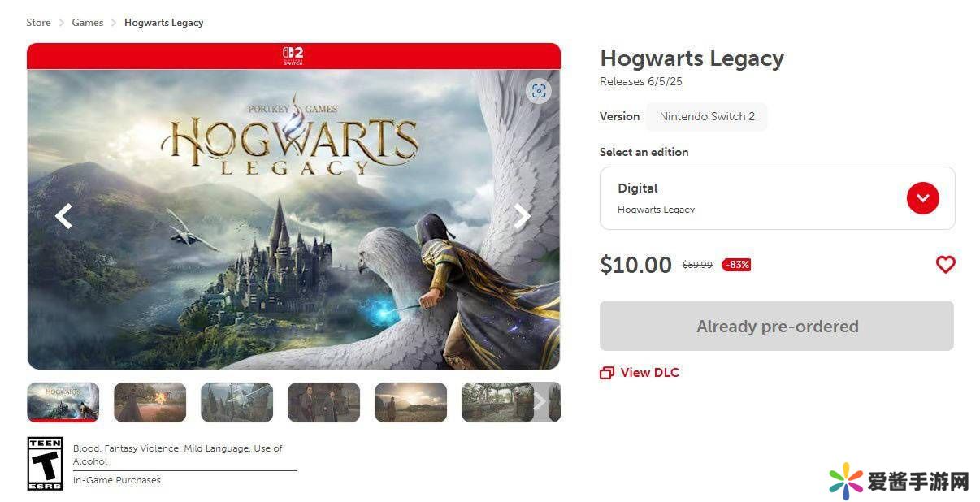Pick the fourth thumbnail with two characters
Viewport: 980px width, 502px height.
click(x=323, y=402)
